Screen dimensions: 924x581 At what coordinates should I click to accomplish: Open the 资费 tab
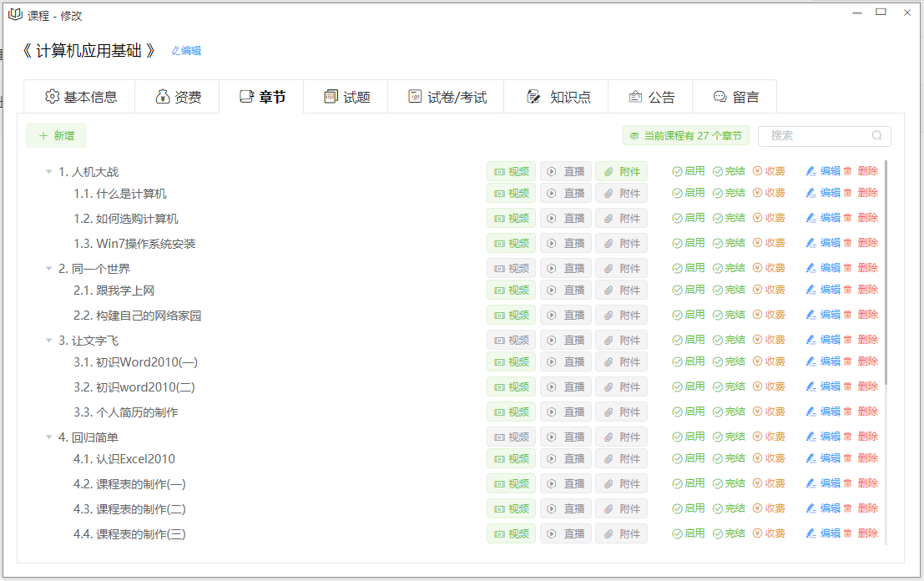click(x=178, y=97)
